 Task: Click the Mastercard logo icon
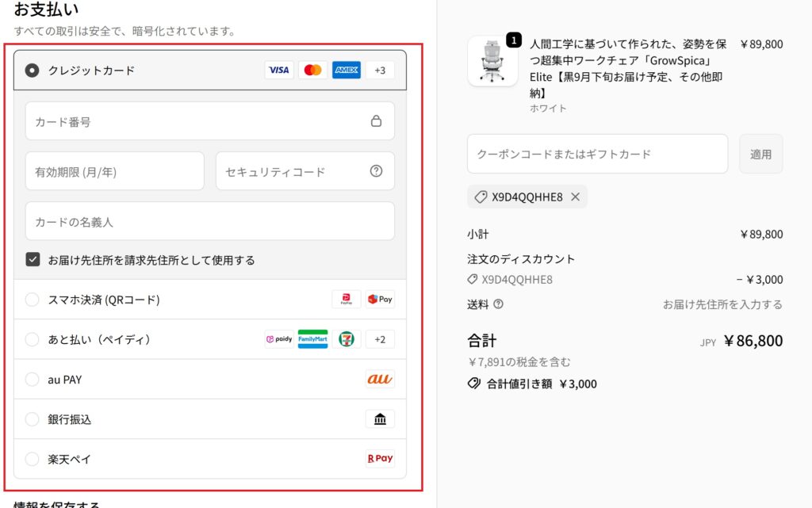tap(312, 71)
